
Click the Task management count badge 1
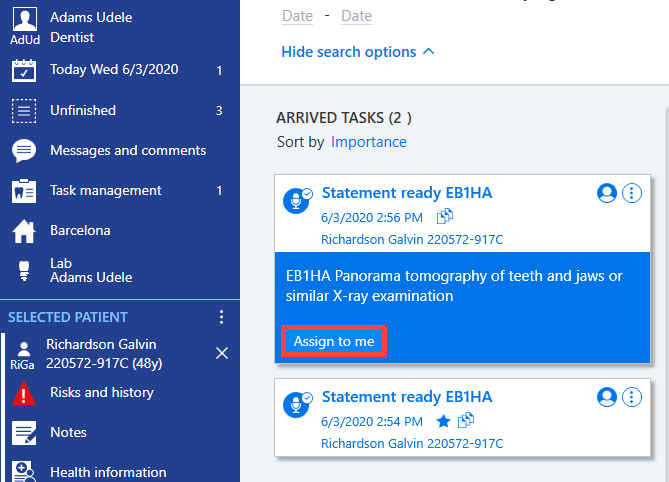coord(219,191)
